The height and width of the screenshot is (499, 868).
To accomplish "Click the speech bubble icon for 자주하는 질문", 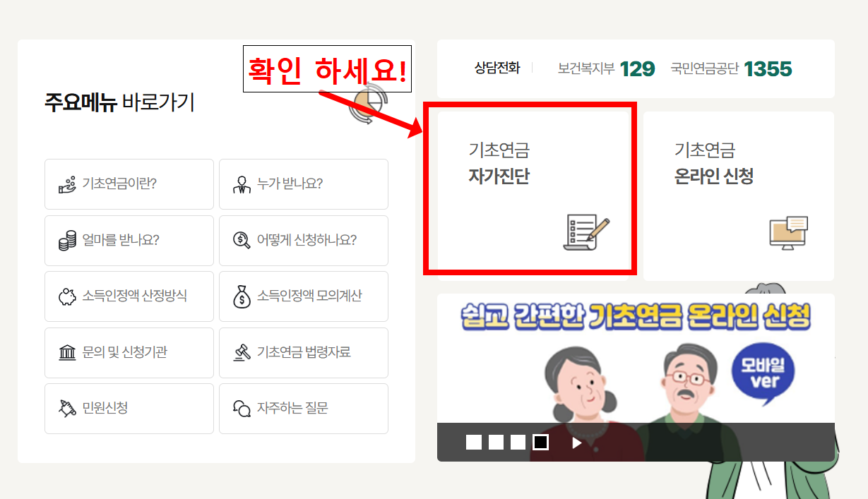I will pos(243,408).
